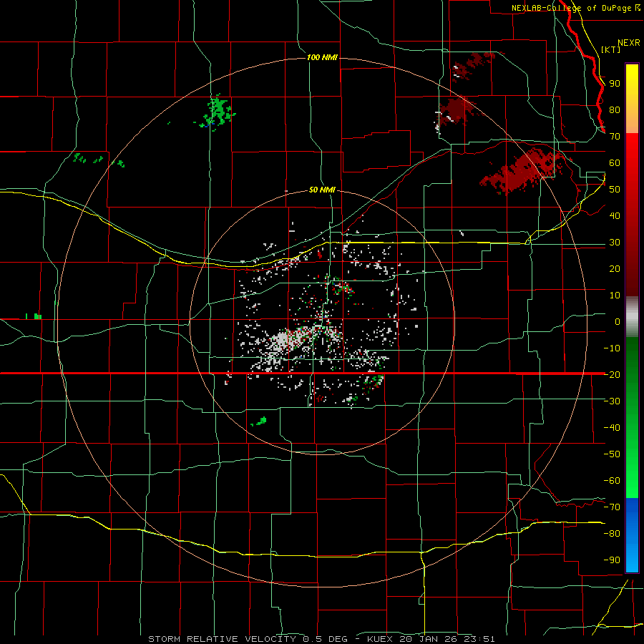The image size is (644, 644).
Task: Select the 50 value on velocity scale
Action: pyautogui.click(x=615, y=190)
